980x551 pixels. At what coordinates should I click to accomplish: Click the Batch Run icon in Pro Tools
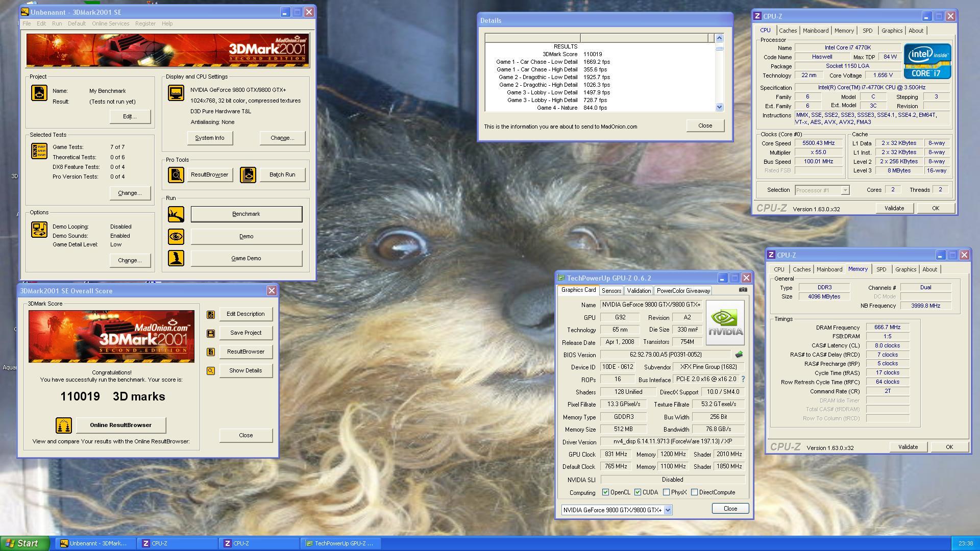pos(248,175)
